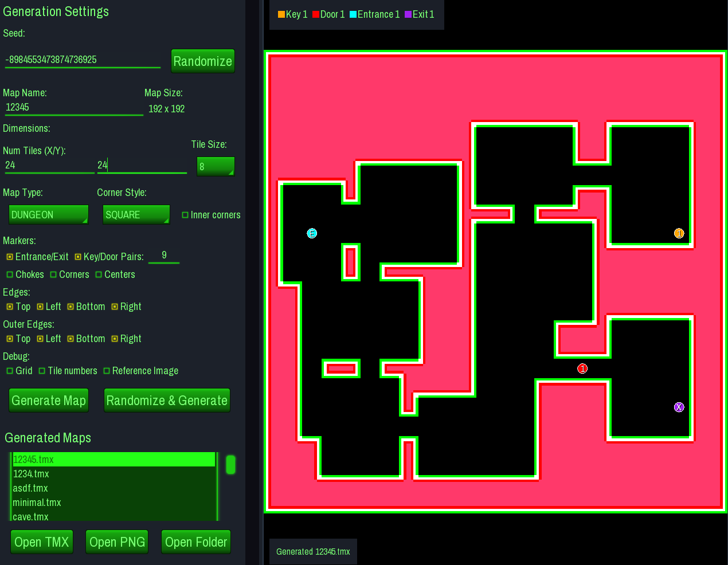Select minimal.tmx in Generated Maps list
Viewport: 728px width, 565px height.
point(113,503)
